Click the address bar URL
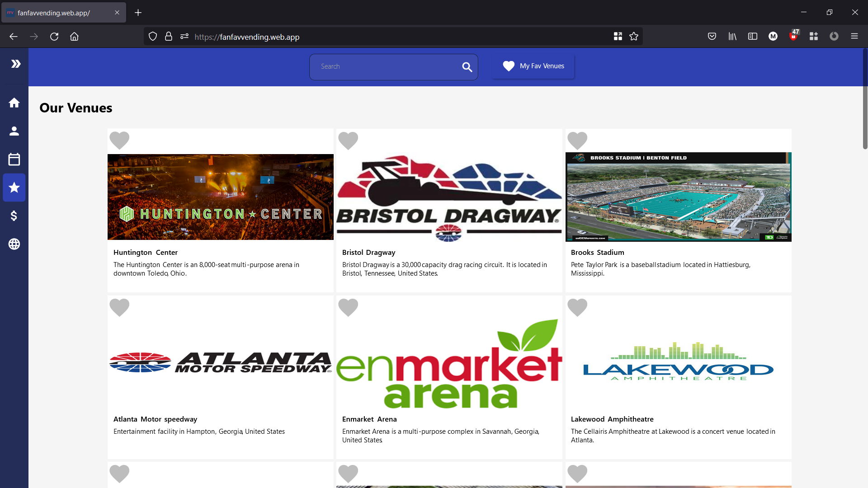 click(247, 37)
